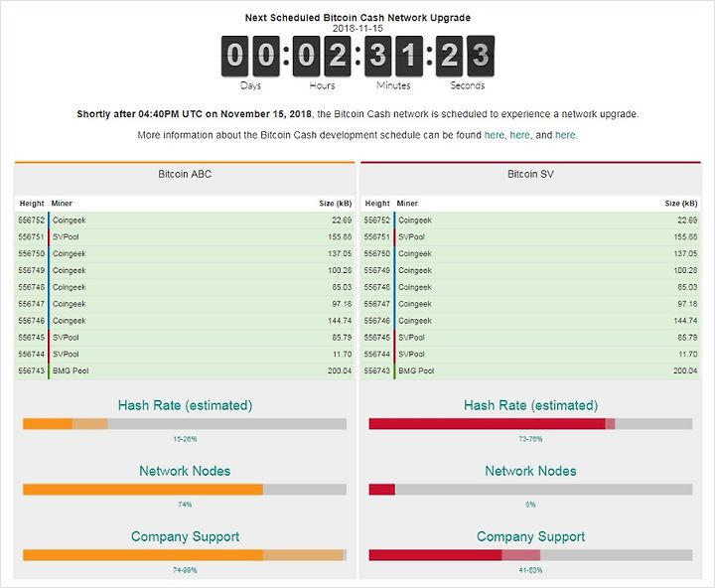Click the Miner column header in Bitcoin ABC table
The width and height of the screenshot is (715, 588).
tap(62, 204)
